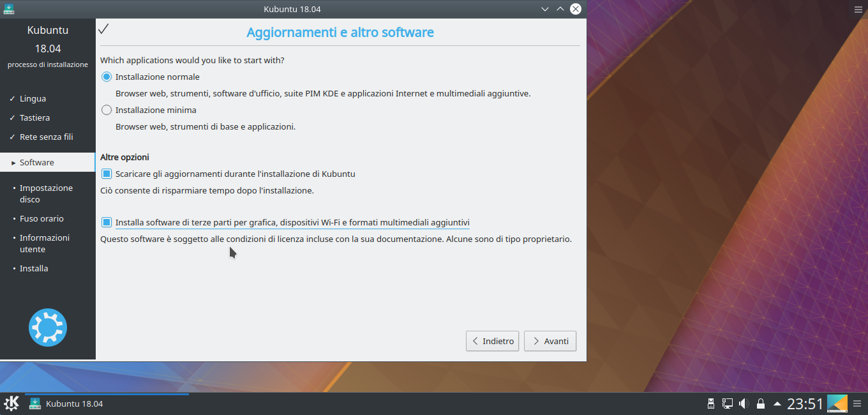
Task: Click the installer icon in title bar
Action: click(8, 9)
